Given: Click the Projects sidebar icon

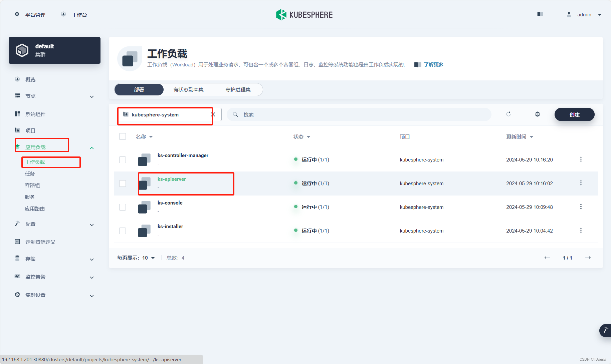Looking at the screenshot, I should (17, 130).
